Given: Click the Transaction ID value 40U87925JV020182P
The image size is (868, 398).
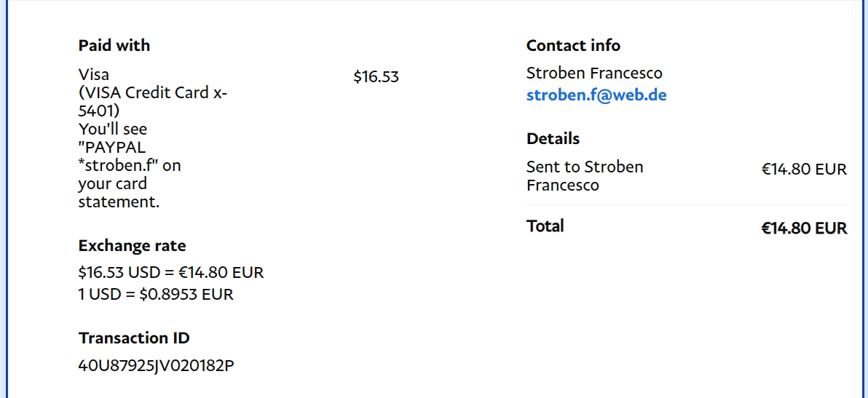Looking at the screenshot, I should (x=156, y=365).
